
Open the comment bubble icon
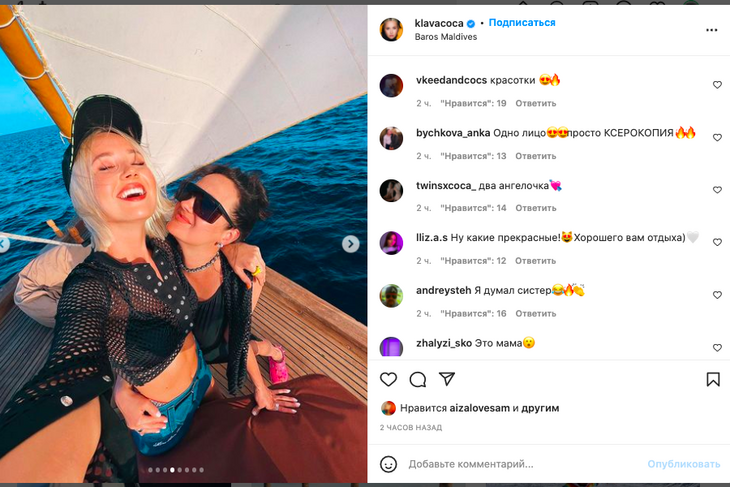(418, 379)
